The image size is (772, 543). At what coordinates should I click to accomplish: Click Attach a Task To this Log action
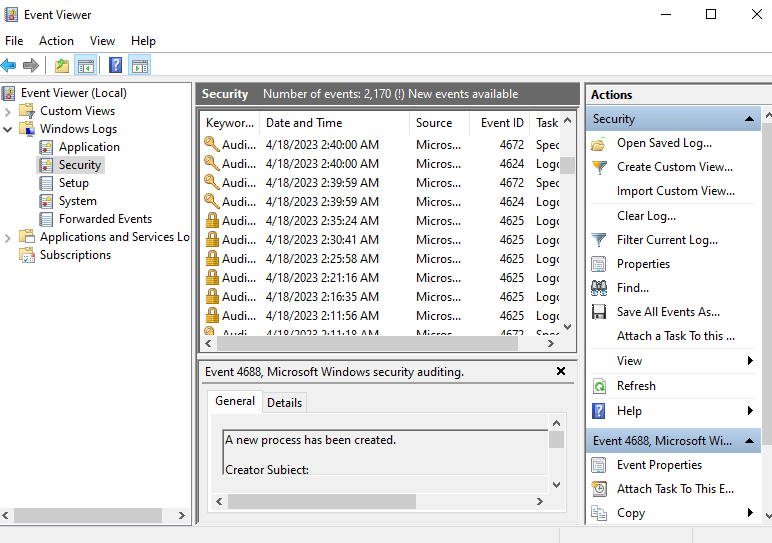[676, 336]
